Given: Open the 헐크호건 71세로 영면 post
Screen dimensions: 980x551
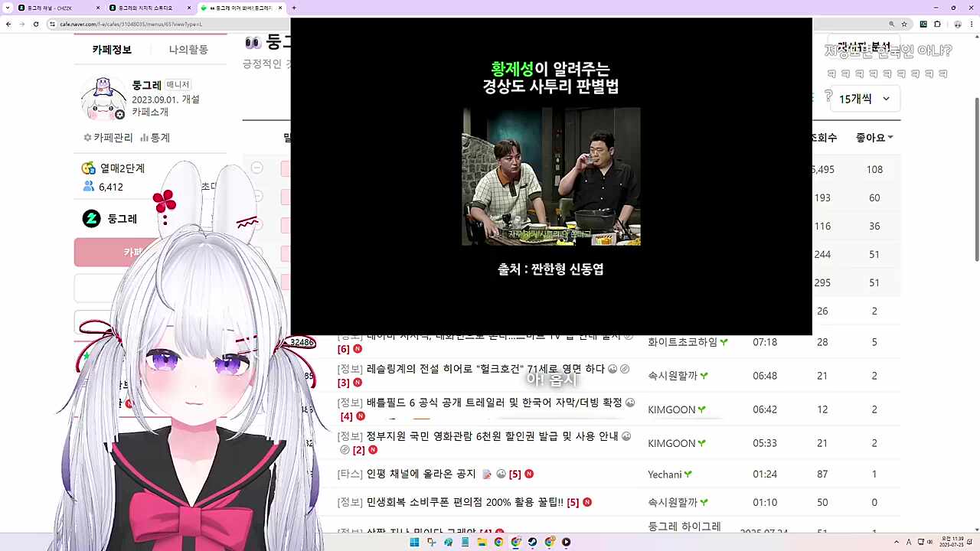Looking at the screenshot, I should pyautogui.click(x=485, y=369).
